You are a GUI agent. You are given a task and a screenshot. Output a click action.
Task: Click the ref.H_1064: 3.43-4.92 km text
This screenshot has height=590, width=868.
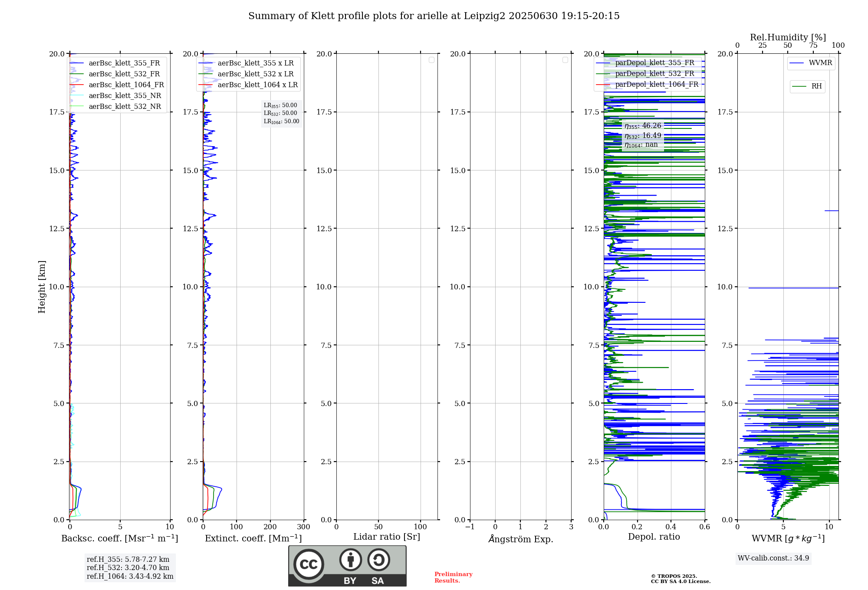pyautogui.click(x=130, y=577)
